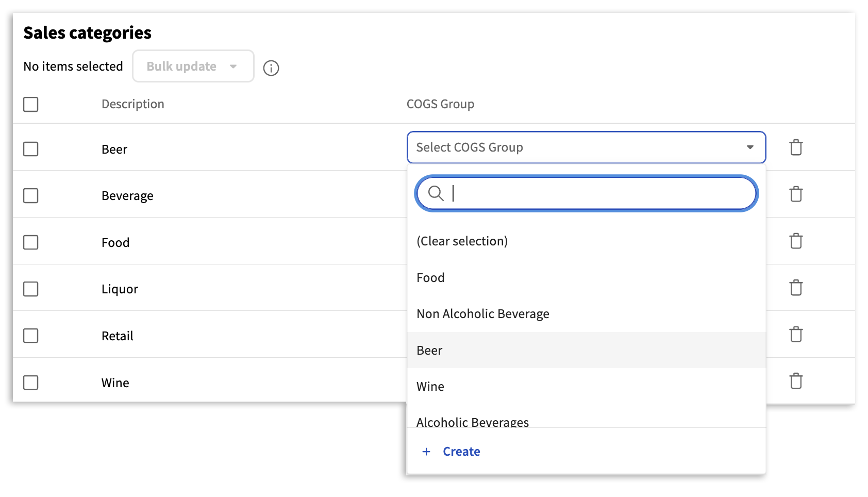
Task: Delete the Wine sales category
Action: coord(796,382)
